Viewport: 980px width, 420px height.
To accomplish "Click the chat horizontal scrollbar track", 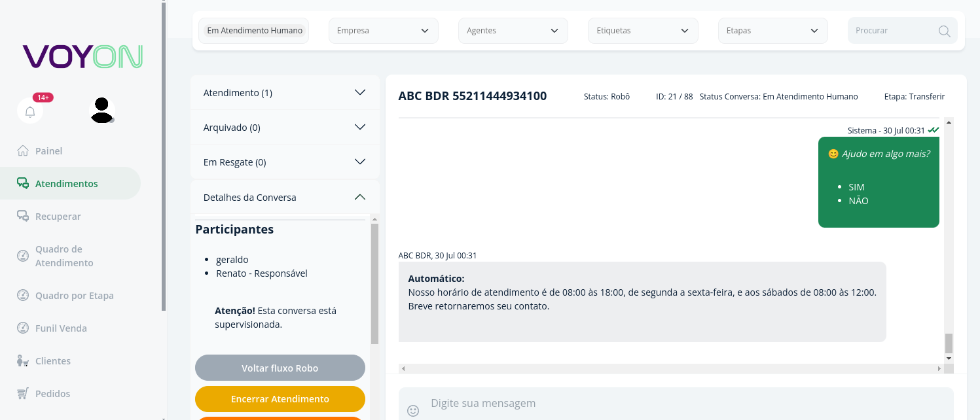I will coord(672,369).
